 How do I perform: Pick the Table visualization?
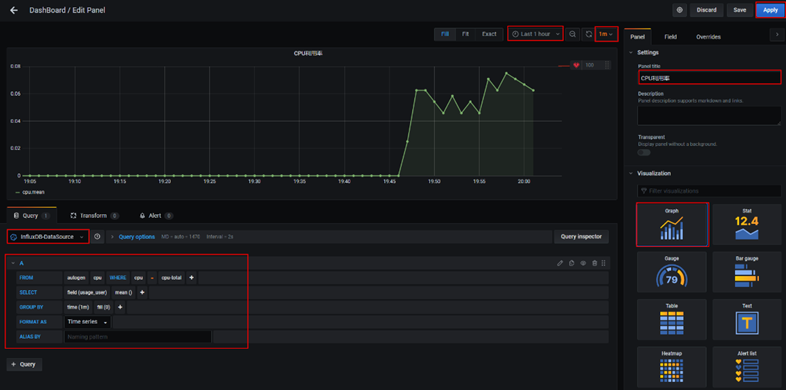pyautogui.click(x=672, y=319)
